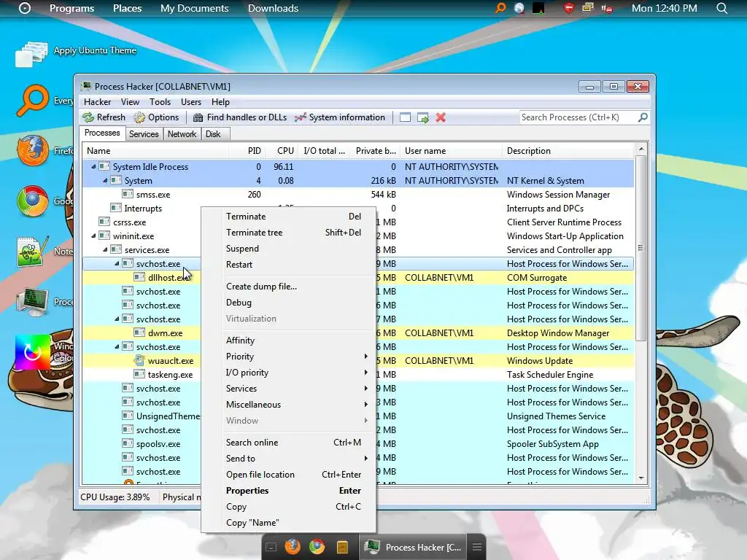The image size is (747, 560).
Task: Open Downloads in the top bar
Action: (x=273, y=8)
